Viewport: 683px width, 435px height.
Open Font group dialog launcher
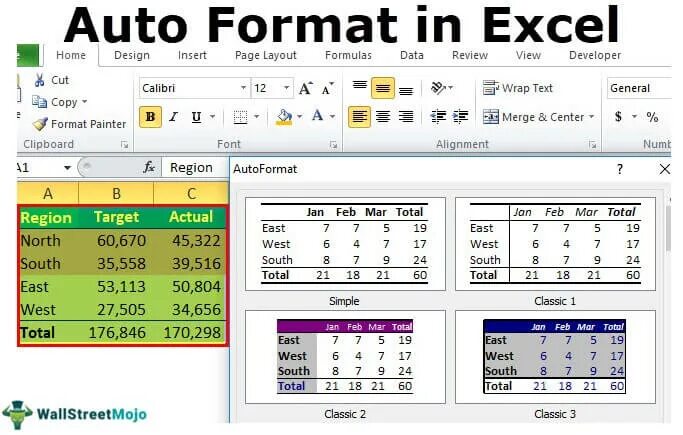coord(333,145)
